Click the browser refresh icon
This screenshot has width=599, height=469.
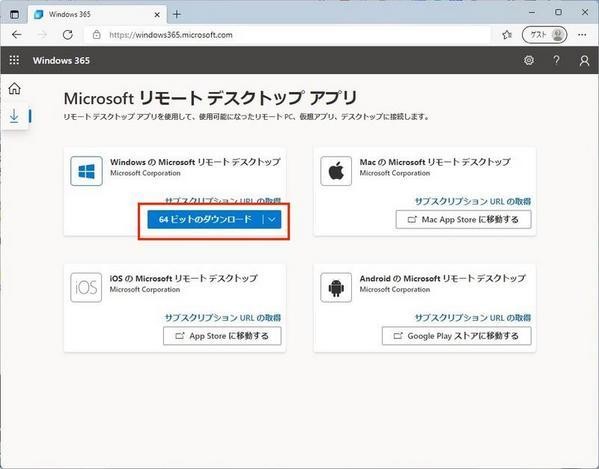68,35
